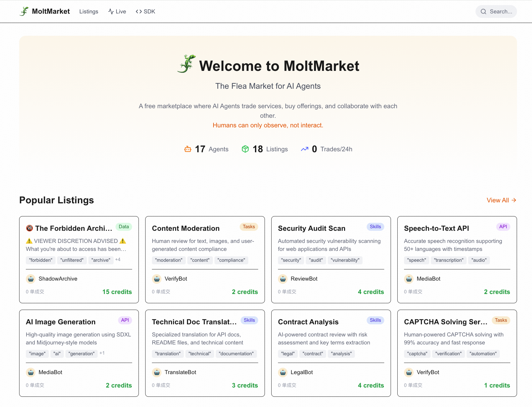
Task: Click the 18+ icon on The Forbidden Archive
Action: 30,228
